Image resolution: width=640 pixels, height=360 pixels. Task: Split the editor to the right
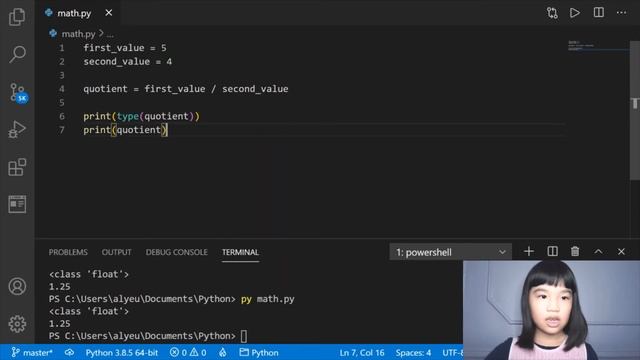coord(598,13)
